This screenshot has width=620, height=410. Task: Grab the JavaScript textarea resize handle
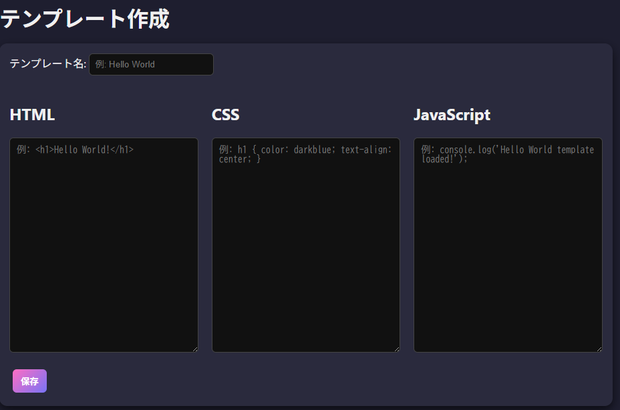coord(599,349)
